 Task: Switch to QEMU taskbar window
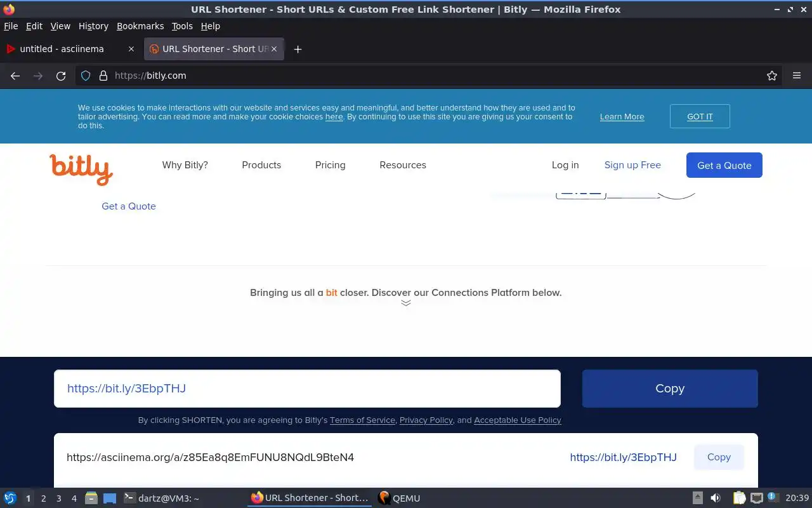399,498
